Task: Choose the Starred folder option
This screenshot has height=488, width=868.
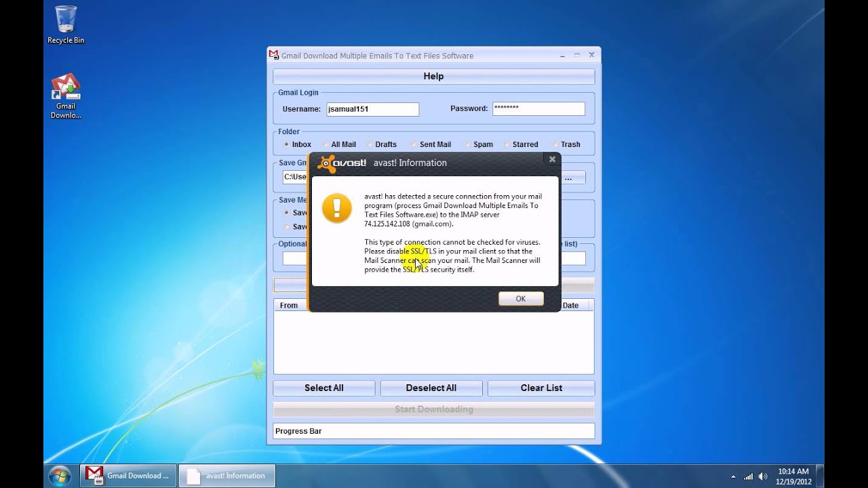Action: point(507,144)
